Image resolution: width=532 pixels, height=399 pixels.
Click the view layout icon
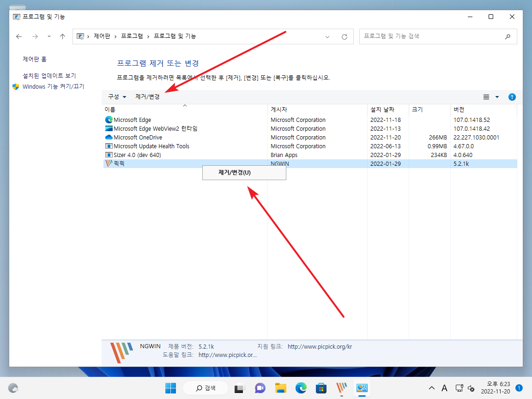pos(486,97)
